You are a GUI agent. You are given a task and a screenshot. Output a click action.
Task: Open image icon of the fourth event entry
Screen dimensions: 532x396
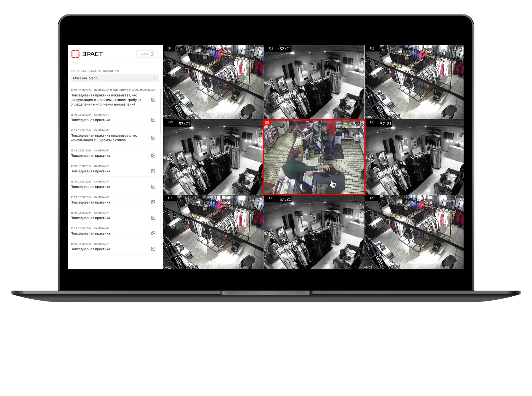pos(153,155)
